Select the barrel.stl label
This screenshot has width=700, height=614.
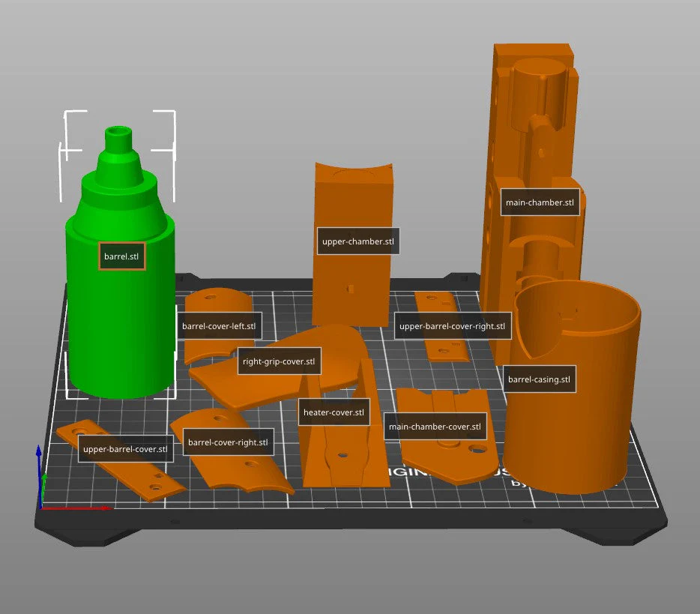point(122,256)
